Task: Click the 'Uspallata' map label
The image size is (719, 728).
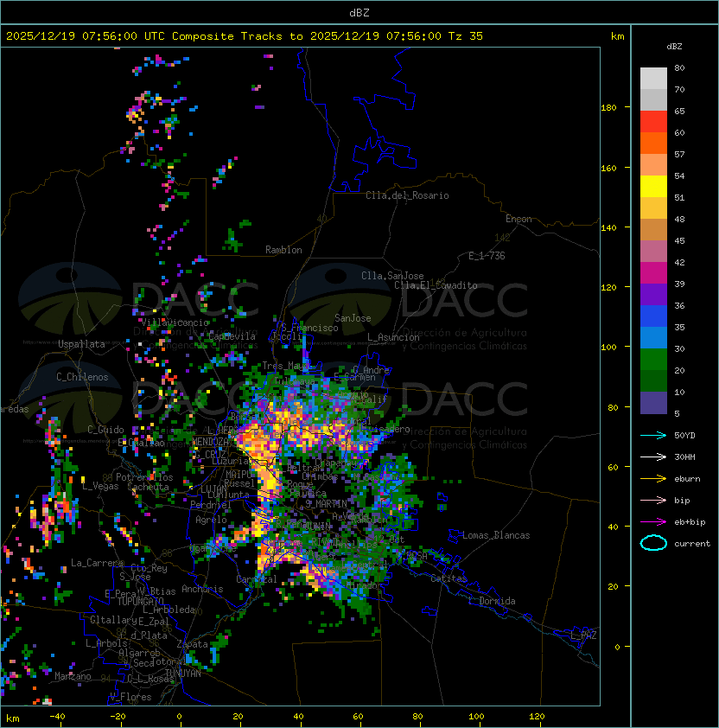Action: point(81,344)
